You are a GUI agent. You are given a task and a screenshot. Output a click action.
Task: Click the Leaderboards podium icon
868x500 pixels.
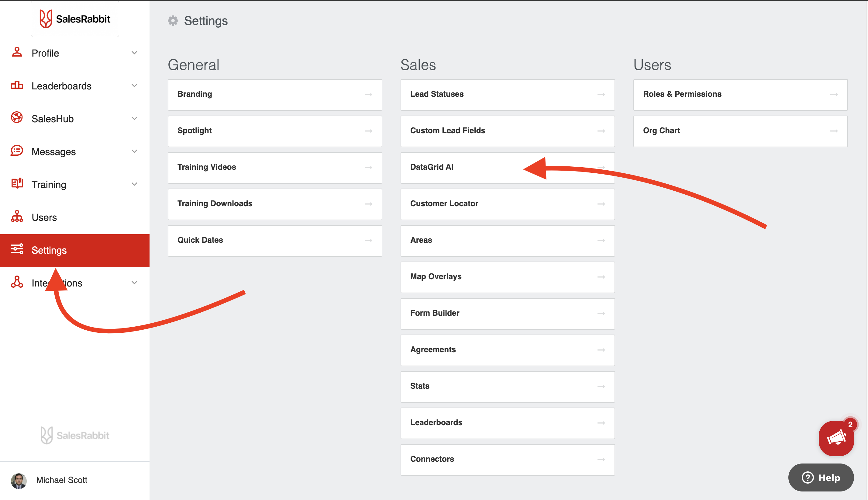tap(17, 85)
